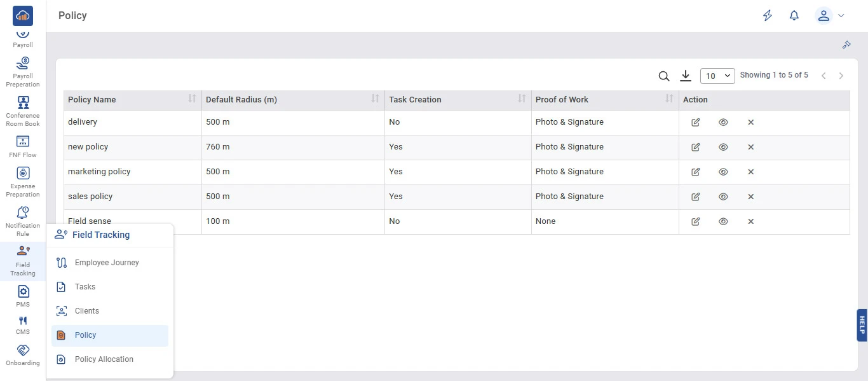Edit the marketing policy row
This screenshot has height=381, width=868.
696,172
